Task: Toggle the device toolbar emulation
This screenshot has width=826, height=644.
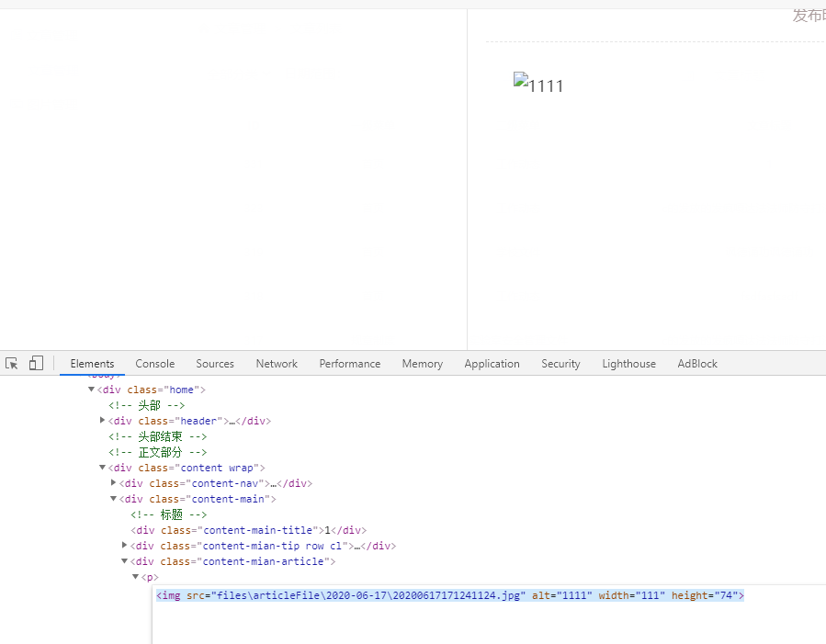Action: point(35,363)
